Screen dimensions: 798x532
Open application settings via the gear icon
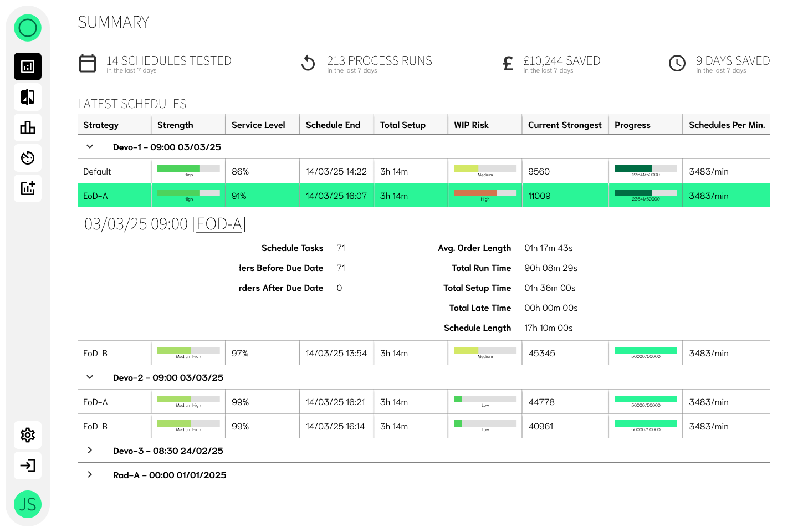coord(27,435)
